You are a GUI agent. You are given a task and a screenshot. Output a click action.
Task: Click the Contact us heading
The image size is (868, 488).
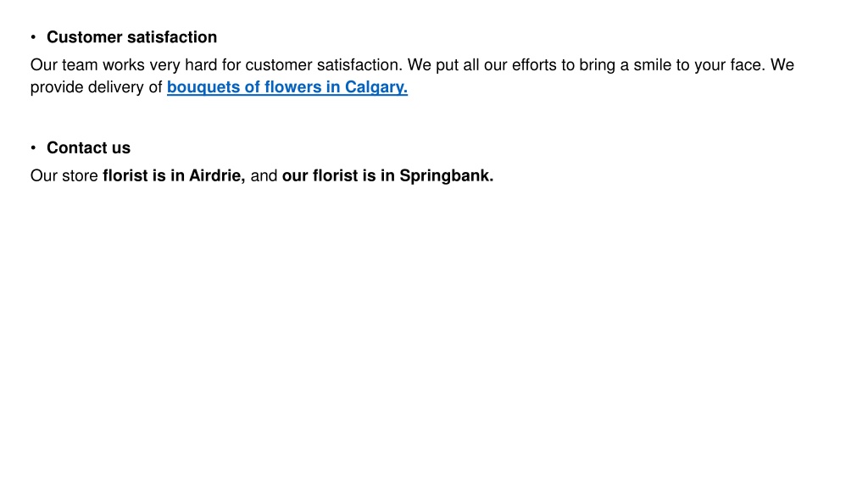pyautogui.click(x=88, y=147)
